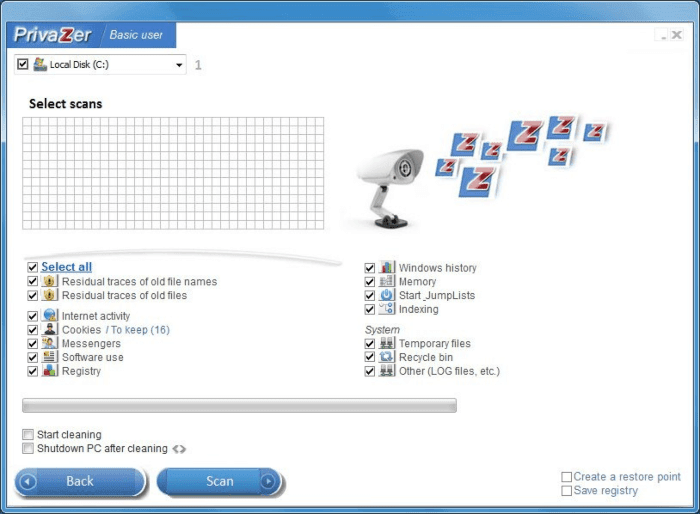700x514 pixels.
Task: Click the Recycle bin icon
Action: 387,357
